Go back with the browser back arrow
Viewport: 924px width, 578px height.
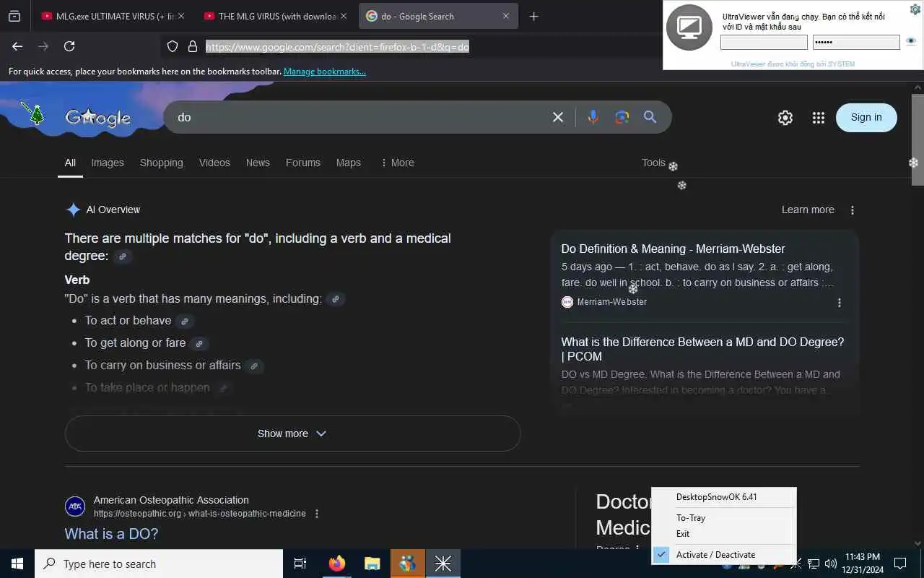tap(17, 46)
